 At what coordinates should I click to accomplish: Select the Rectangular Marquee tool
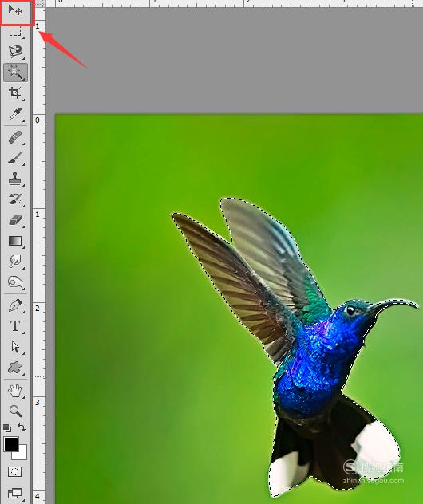click(15, 32)
